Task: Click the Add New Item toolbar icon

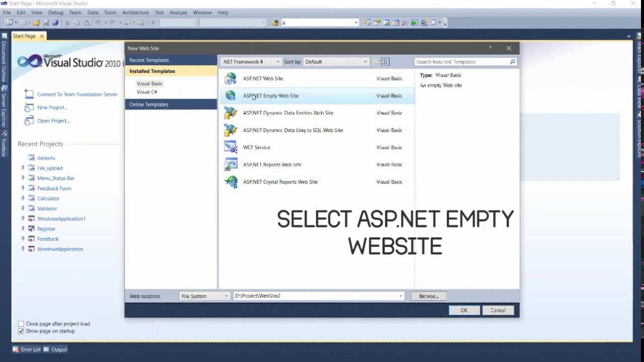Action: point(23,23)
